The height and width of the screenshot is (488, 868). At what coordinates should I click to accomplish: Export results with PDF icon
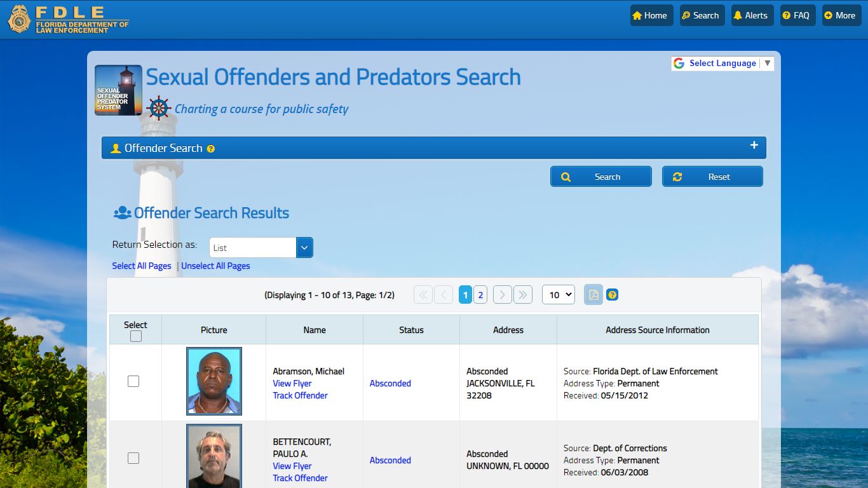593,295
